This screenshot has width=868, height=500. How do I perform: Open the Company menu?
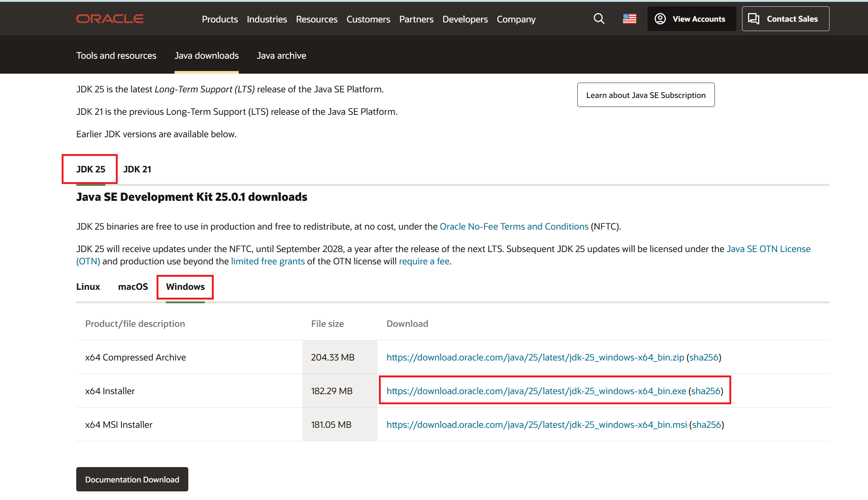[516, 19]
